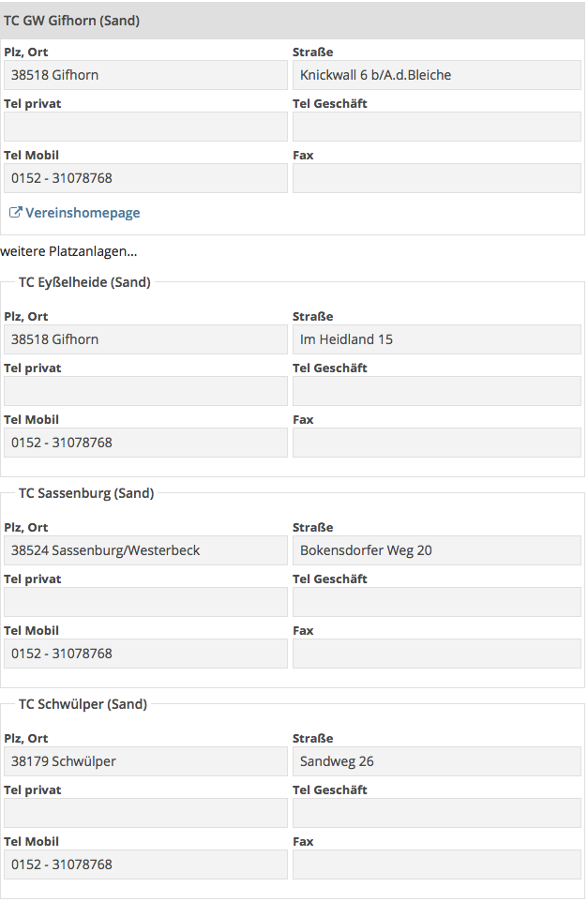Click the empty Fax field under TC GW Gifhorn

[437, 178]
